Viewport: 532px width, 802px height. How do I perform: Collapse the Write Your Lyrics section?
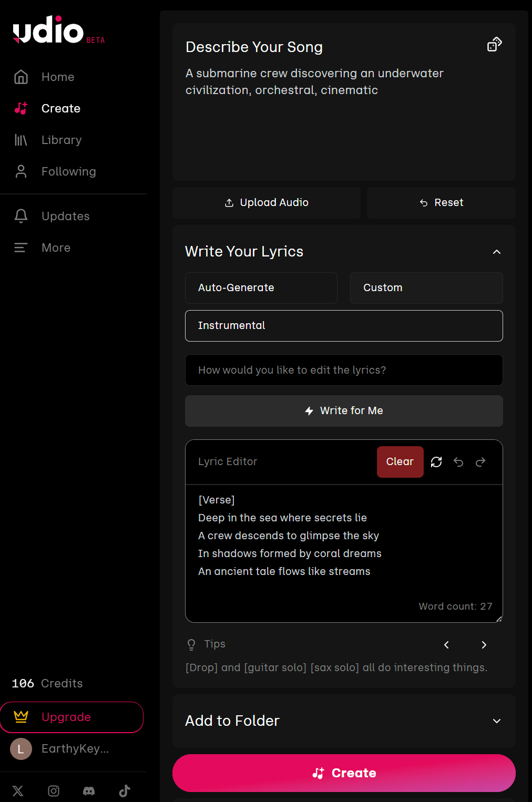click(x=496, y=252)
